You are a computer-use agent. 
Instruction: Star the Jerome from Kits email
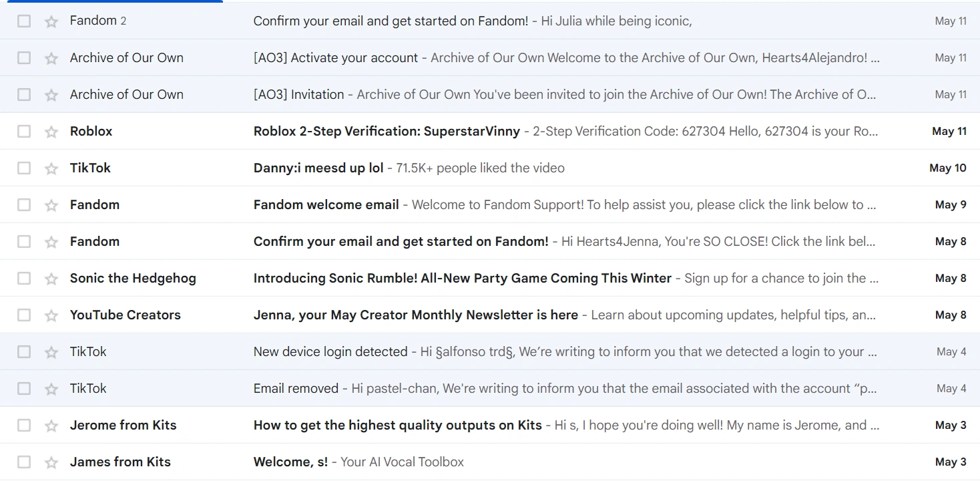(51, 426)
